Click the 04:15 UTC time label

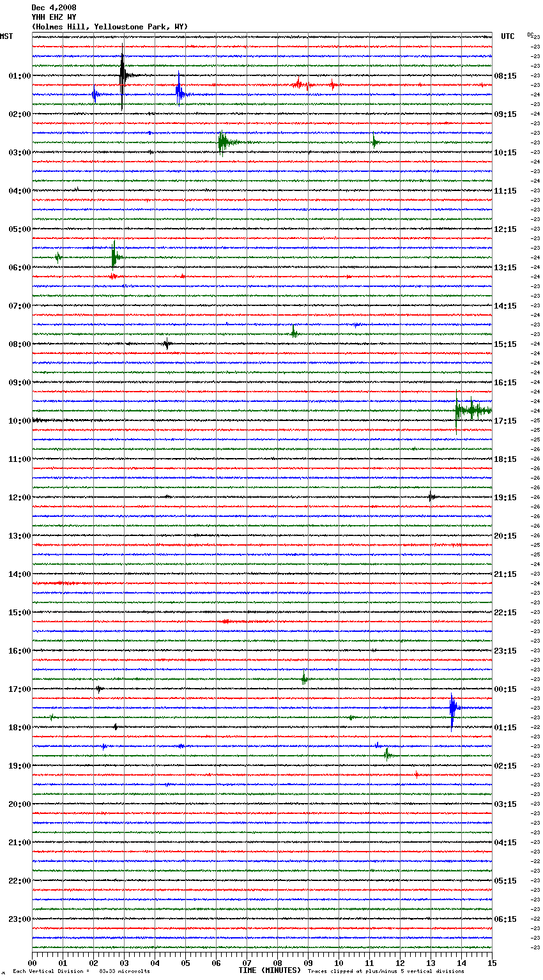pyautogui.click(x=505, y=843)
